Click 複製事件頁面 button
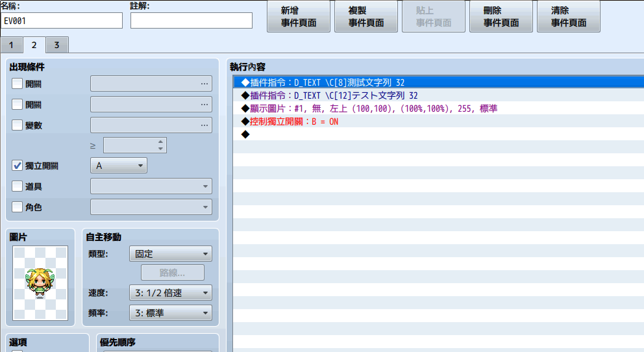The height and width of the screenshot is (352, 644). (366, 16)
